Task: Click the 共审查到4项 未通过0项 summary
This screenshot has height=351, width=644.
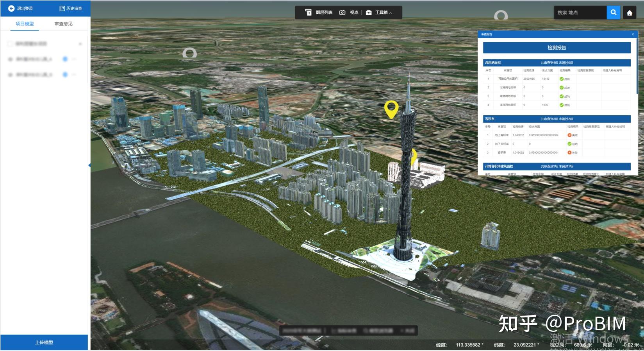Action: point(557,63)
